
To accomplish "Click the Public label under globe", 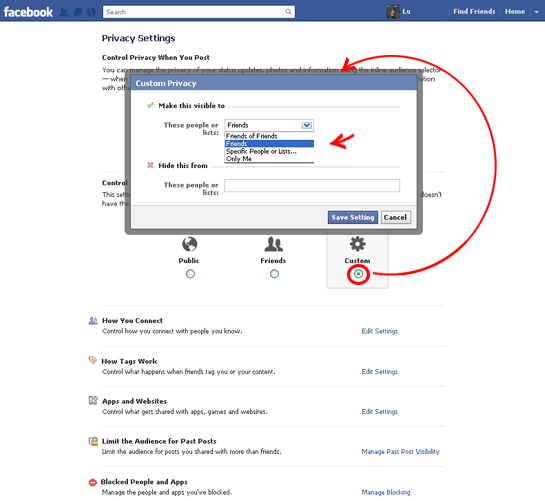I will (x=189, y=261).
